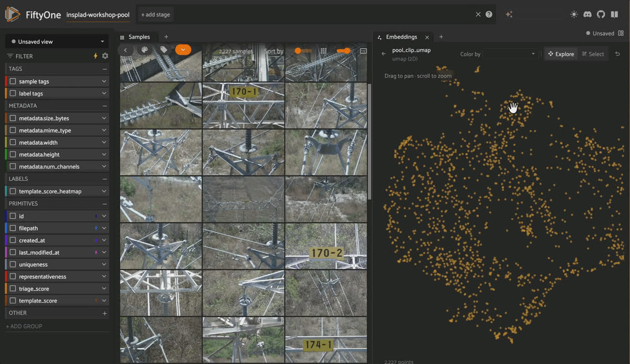The image size is (630, 364).
Task: Check the label tags checkbox
Action: pyautogui.click(x=13, y=93)
